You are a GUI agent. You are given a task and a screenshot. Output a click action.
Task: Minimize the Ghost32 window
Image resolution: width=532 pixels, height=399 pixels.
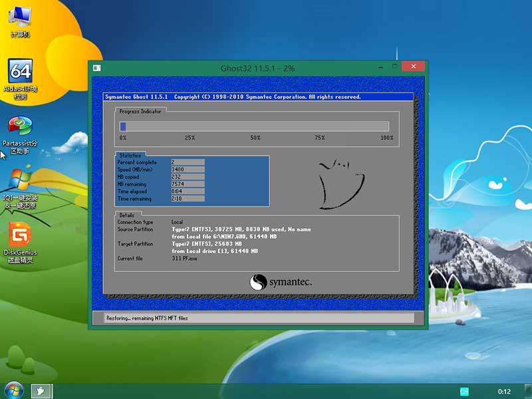(x=380, y=67)
